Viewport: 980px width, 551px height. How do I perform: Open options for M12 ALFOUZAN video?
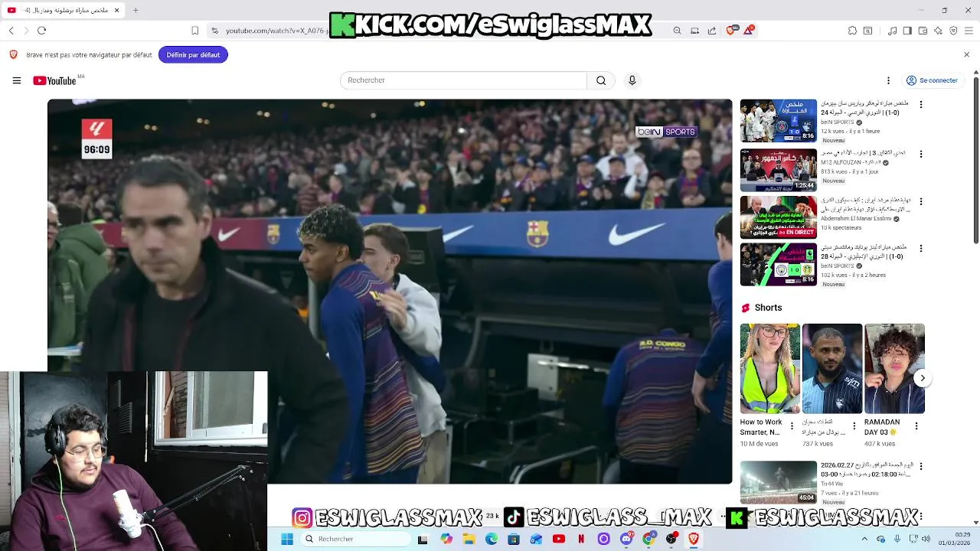click(921, 154)
